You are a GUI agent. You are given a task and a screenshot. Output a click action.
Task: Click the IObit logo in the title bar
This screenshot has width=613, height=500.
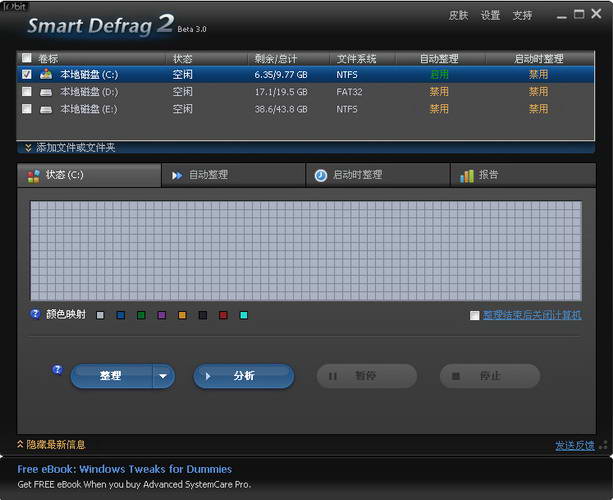coord(14,6)
